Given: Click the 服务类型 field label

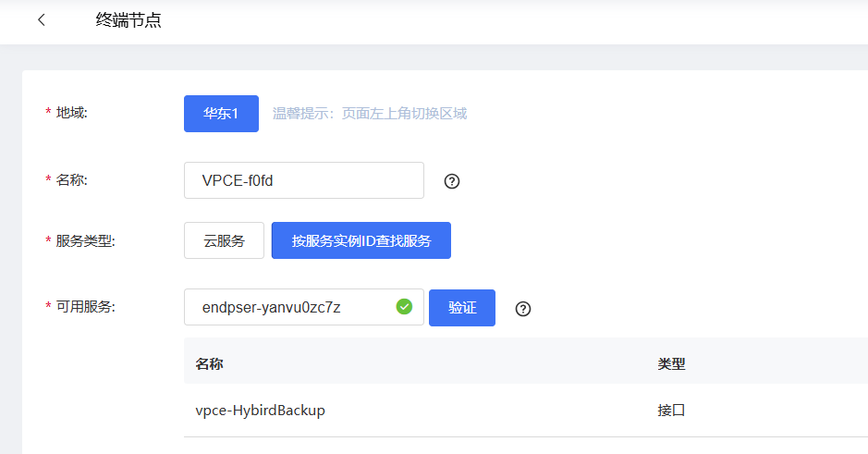Looking at the screenshot, I should (85, 240).
